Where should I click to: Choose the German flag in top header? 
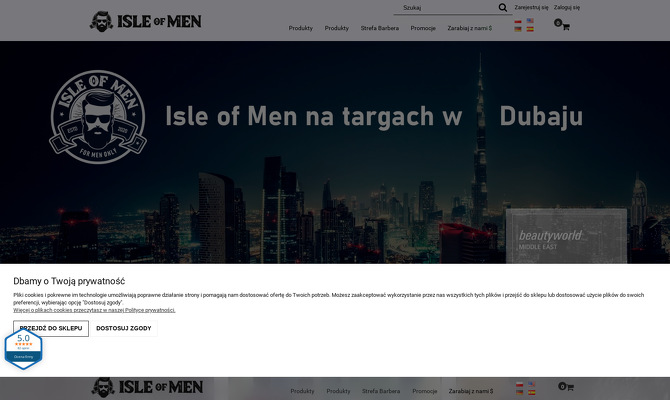tap(518, 29)
